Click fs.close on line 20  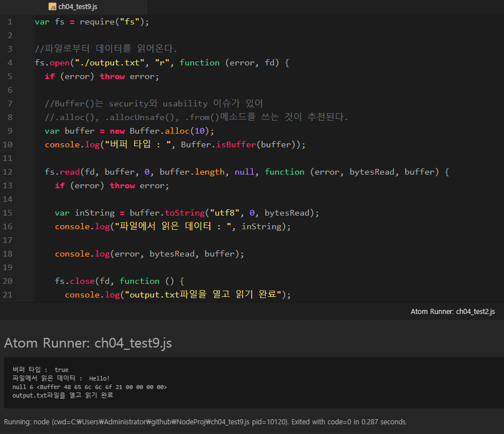point(74,281)
